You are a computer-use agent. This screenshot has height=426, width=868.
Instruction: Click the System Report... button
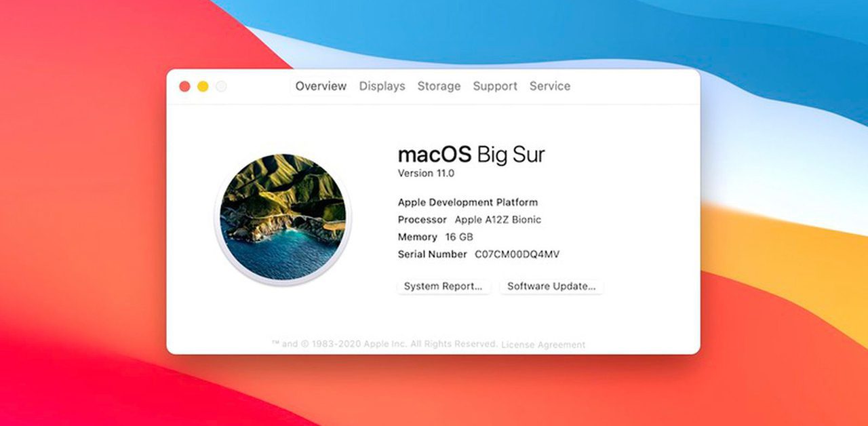pyautogui.click(x=443, y=286)
